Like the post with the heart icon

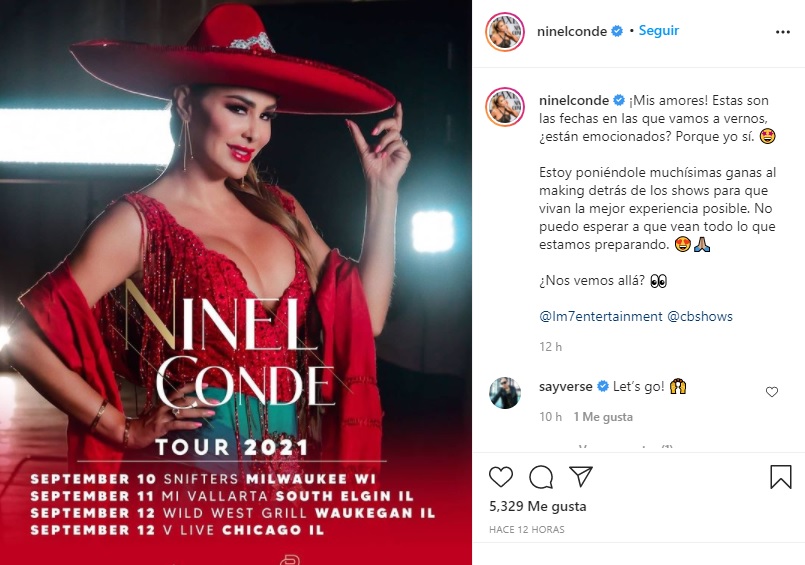501,477
